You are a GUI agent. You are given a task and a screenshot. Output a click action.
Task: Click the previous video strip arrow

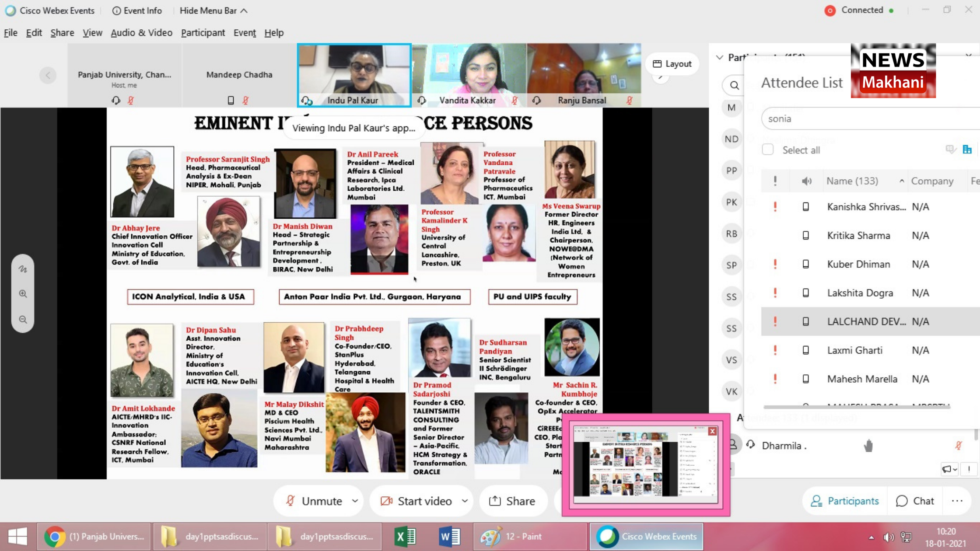[48, 75]
